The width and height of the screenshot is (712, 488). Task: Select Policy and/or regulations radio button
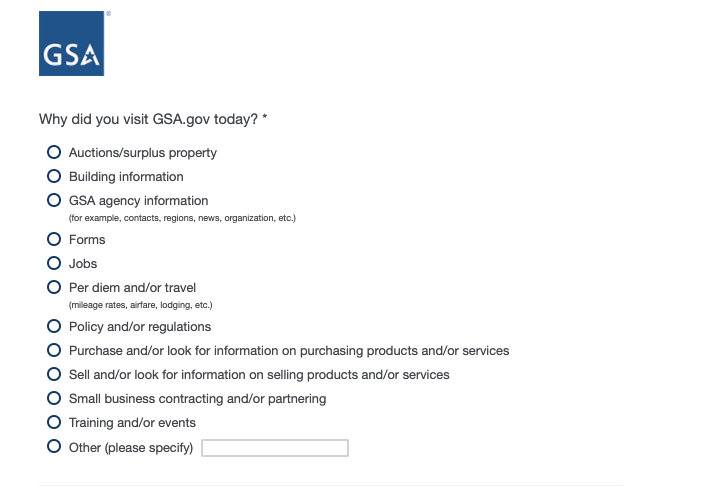(x=54, y=327)
